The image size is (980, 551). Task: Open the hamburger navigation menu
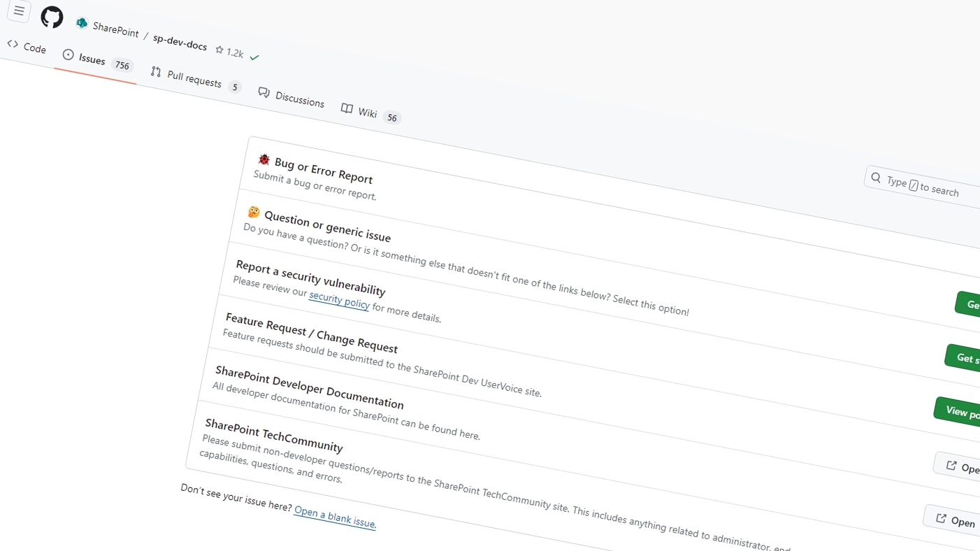[19, 11]
